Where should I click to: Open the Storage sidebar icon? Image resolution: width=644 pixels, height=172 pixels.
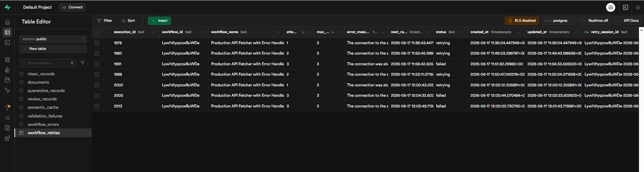tap(7, 80)
